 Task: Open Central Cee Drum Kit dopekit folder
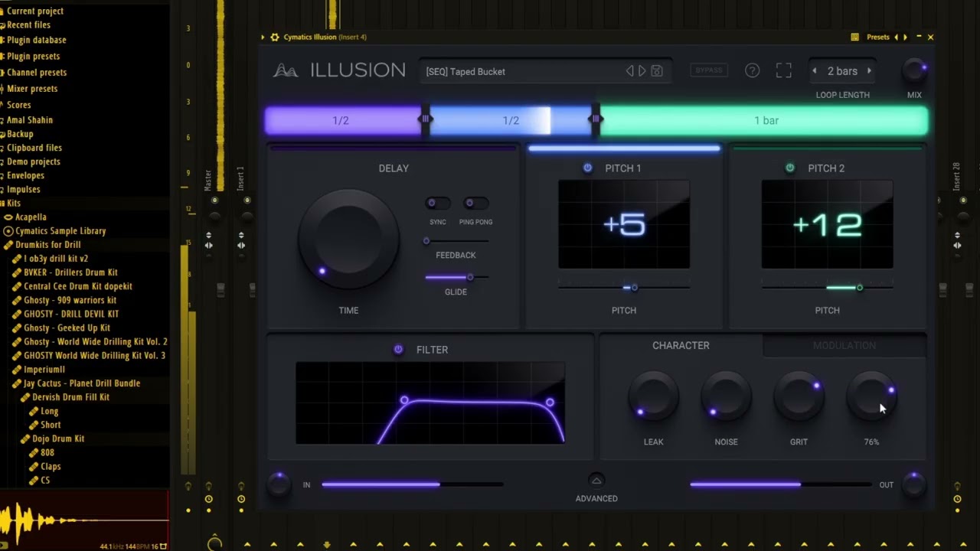pos(77,286)
